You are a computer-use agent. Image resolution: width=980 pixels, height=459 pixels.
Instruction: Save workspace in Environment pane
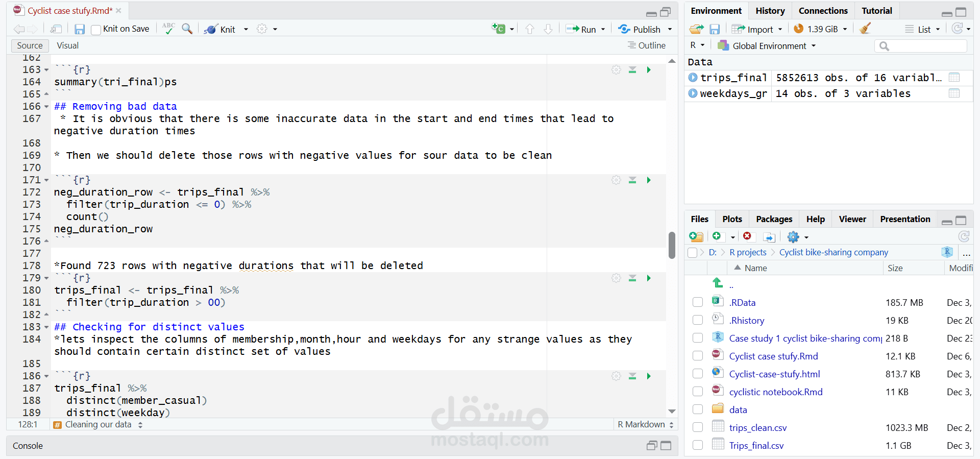point(715,29)
